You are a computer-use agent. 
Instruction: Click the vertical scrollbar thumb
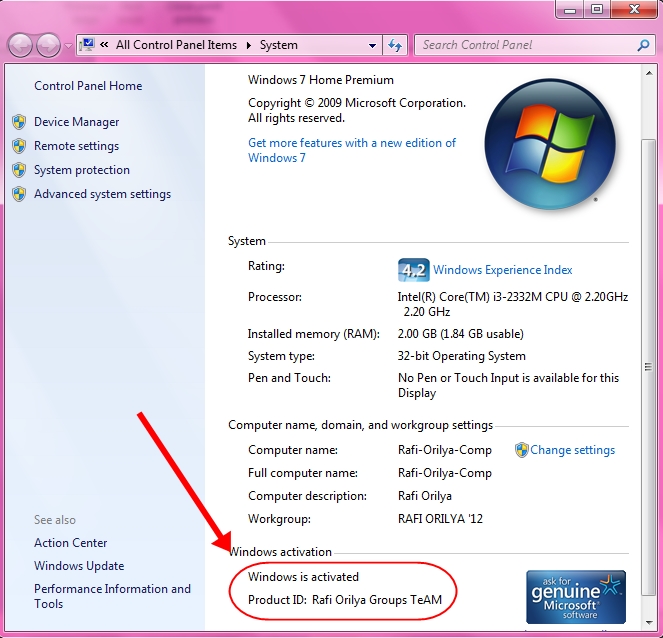click(648, 367)
